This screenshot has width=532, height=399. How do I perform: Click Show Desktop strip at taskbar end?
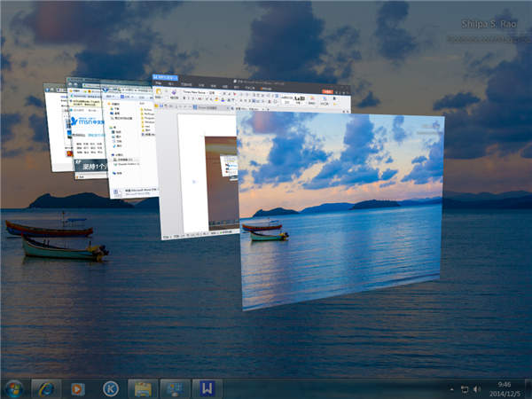coord(528,388)
